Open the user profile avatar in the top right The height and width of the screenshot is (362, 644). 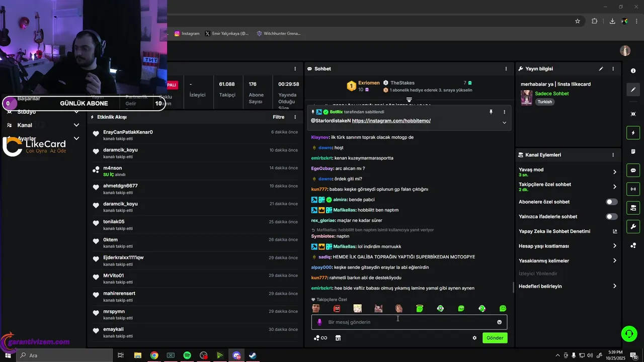point(625,50)
